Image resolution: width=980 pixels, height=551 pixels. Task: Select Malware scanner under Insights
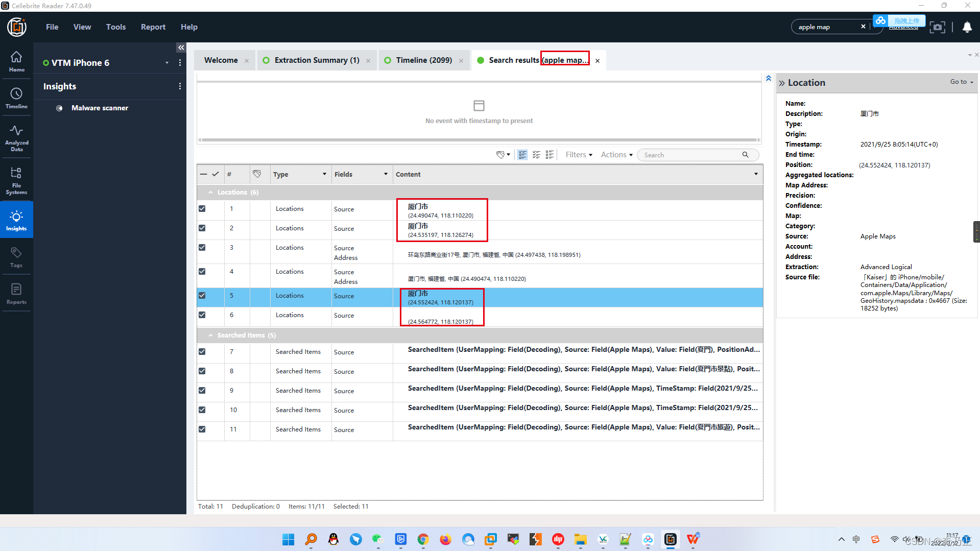[100, 108]
